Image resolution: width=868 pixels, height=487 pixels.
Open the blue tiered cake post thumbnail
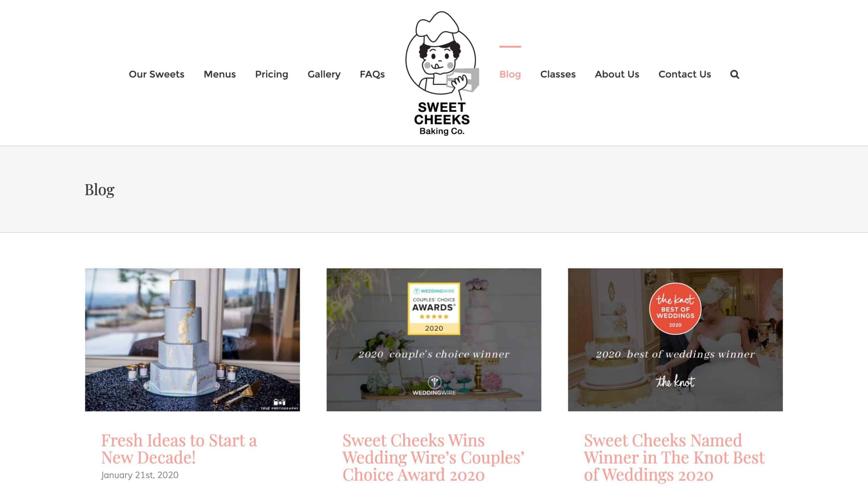tap(192, 340)
